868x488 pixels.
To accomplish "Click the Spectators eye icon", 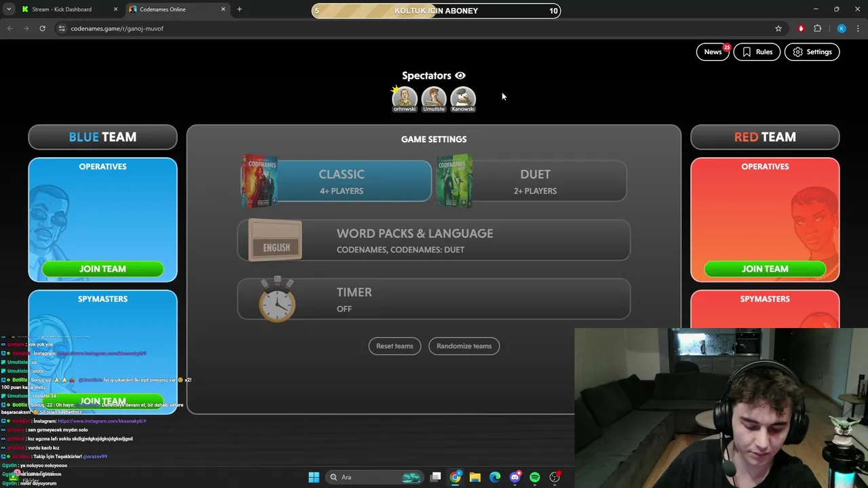I will tap(460, 76).
